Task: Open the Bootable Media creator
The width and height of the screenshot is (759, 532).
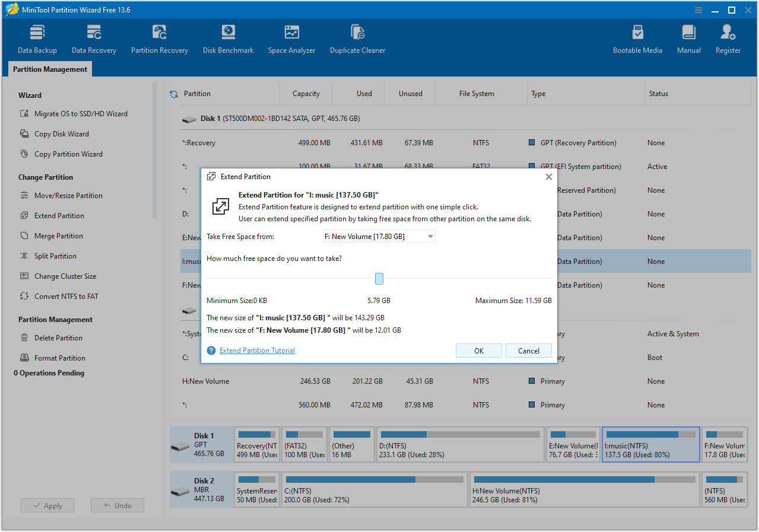Action: click(637, 37)
